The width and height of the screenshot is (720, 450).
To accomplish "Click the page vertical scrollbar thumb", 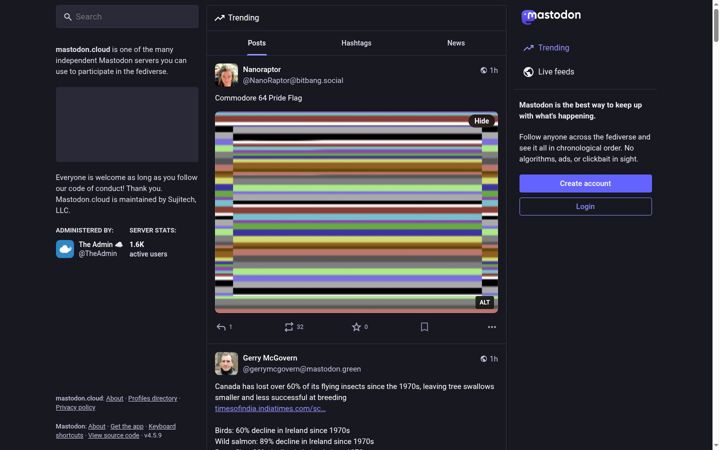I will click(x=716, y=25).
